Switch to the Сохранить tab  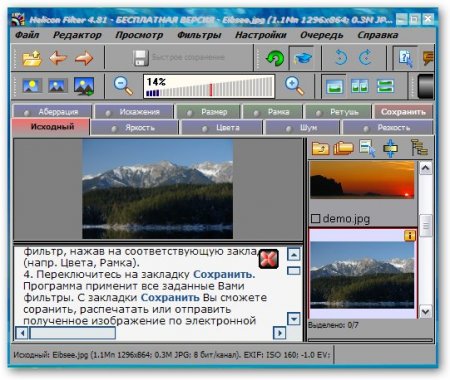403,112
